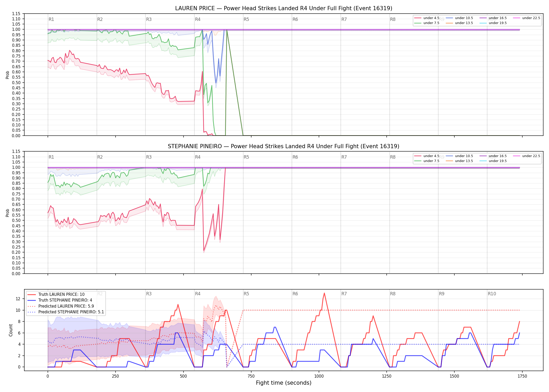Image resolution: width=549 pixels, height=392 pixels.
Task: Click the 1.15 tick in Lauren Price chart
Action: 16,14
